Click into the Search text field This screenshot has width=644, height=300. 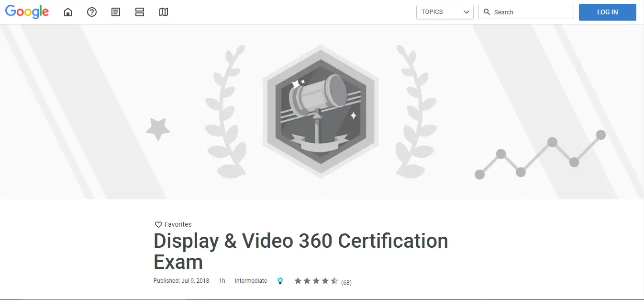(532, 12)
